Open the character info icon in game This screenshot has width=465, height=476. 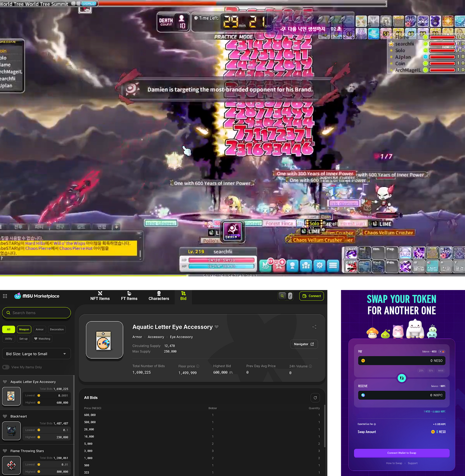(292, 265)
